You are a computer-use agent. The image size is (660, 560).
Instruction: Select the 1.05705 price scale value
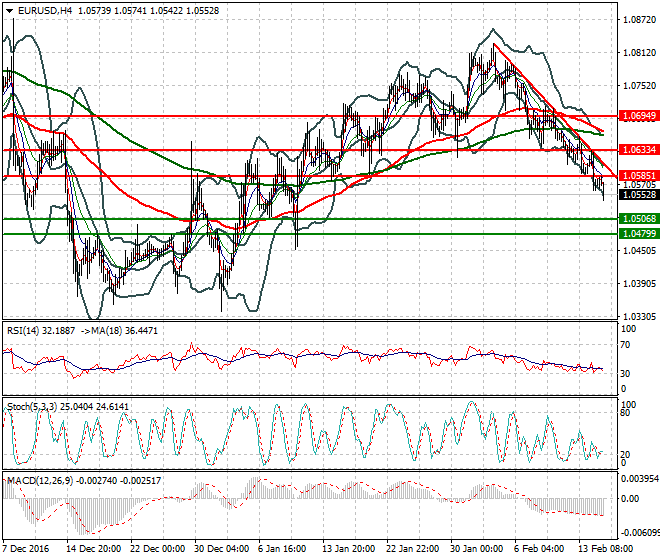point(639,185)
